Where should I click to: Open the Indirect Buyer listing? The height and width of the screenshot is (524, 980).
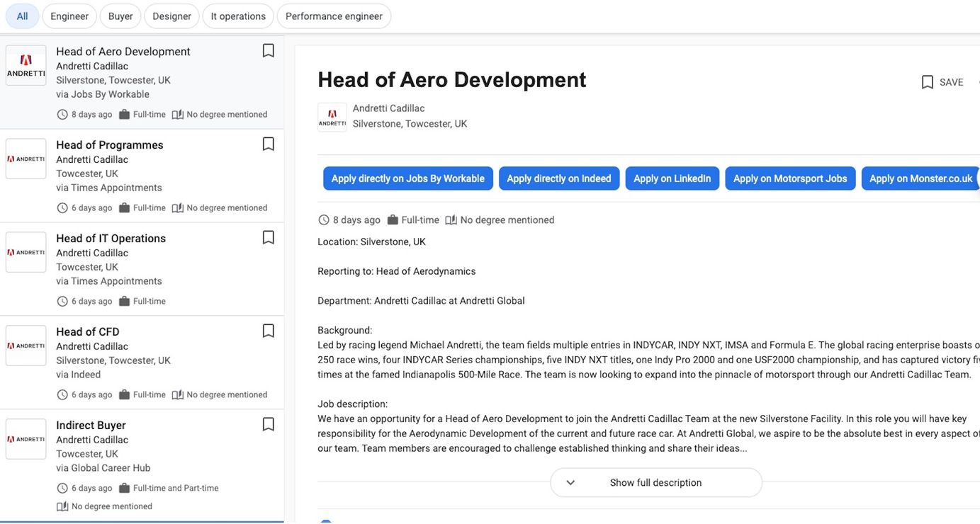click(91, 426)
